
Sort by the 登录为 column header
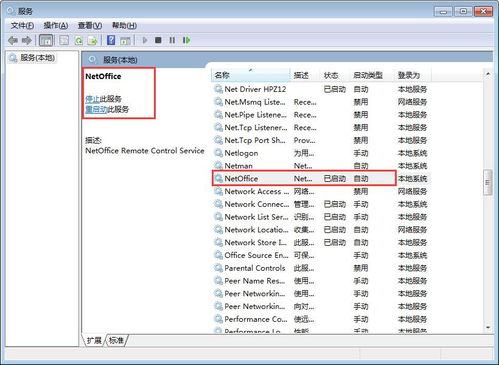point(413,75)
